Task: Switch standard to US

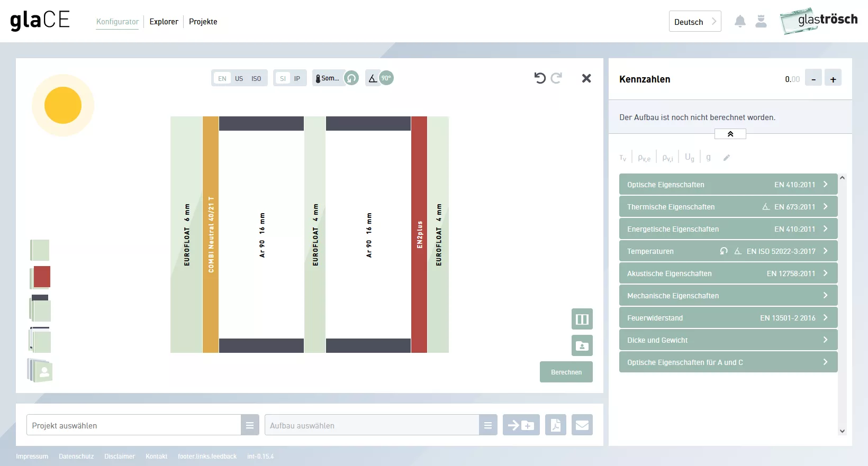Action: click(239, 78)
